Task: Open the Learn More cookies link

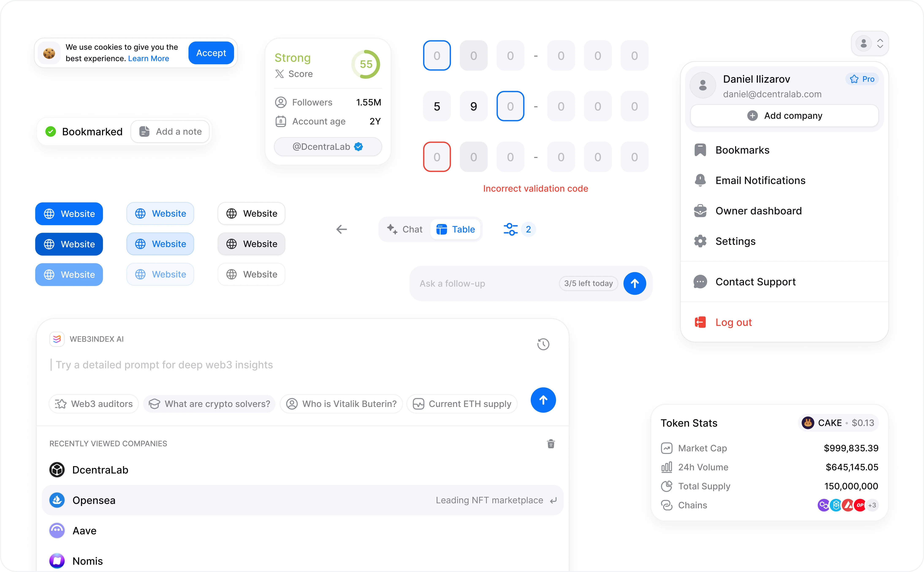Action: click(x=149, y=59)
